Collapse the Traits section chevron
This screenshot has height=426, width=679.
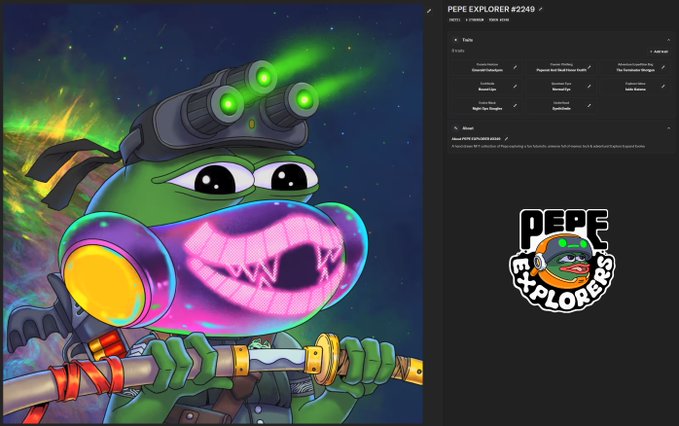669,40
